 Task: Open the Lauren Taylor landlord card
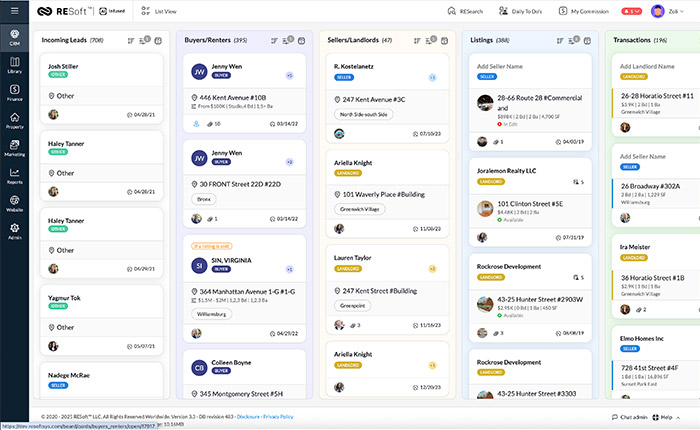coord(387,289)
